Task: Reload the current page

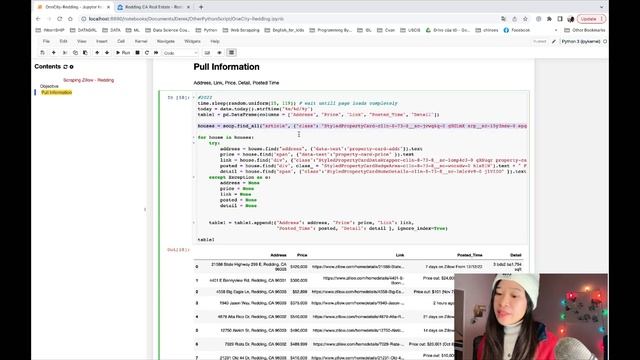Action: [60, 19]
